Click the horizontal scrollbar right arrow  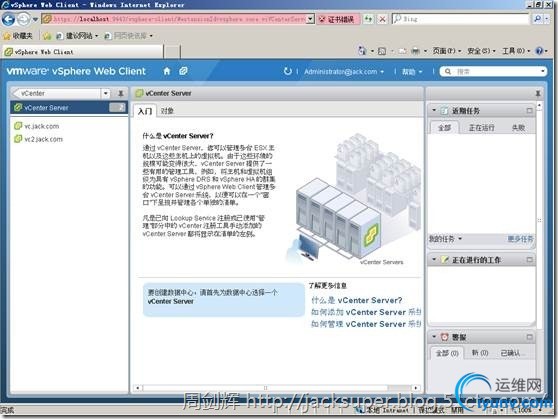tap(416, 388)
